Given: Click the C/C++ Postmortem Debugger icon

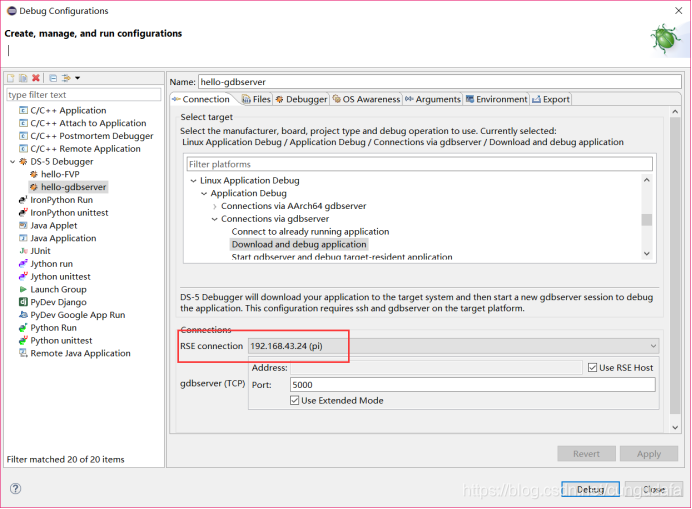Looking at the screenshot, I should tap(23, 136).
